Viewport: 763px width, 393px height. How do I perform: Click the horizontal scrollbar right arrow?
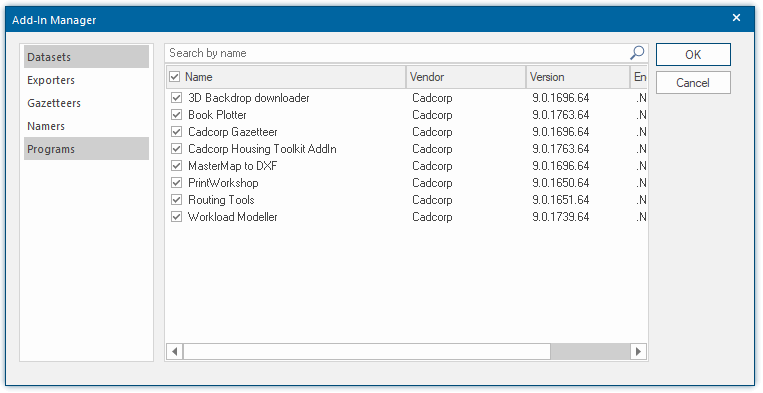pos(638,351)
